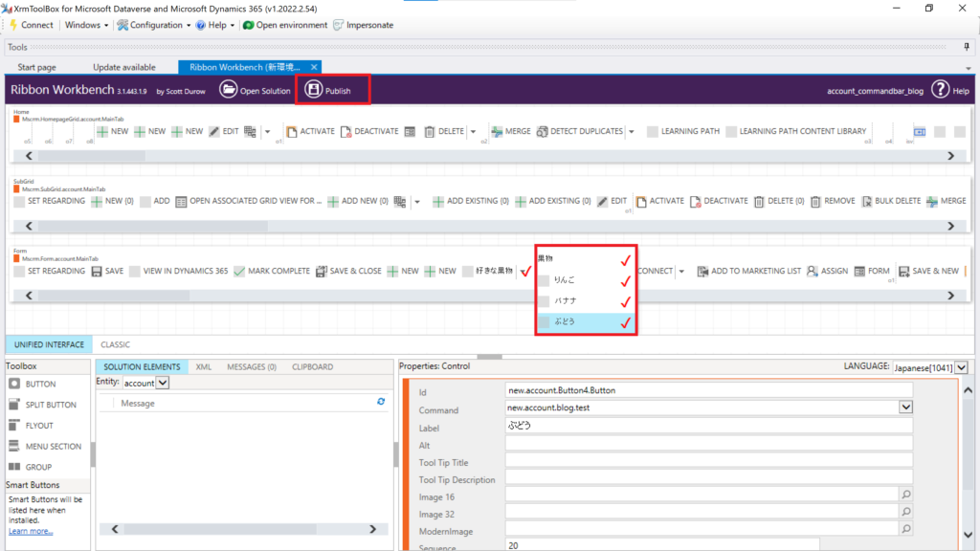980x551 pixels.
Task: Select ADD NEW (0) in SubGrid ribbon
Action: coord(358,201)
